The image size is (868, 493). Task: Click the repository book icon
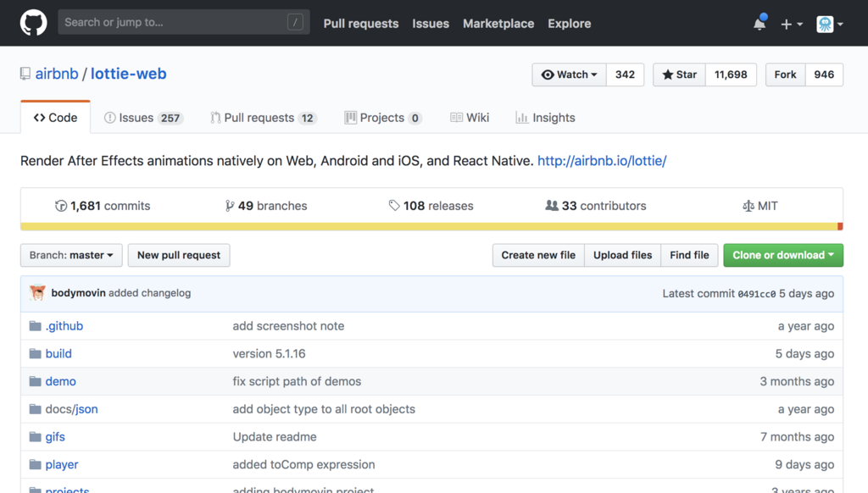point(25,74)
